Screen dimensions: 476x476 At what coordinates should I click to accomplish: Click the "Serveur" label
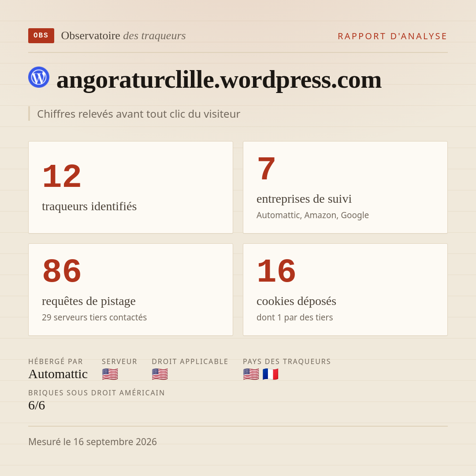[119, 361]
